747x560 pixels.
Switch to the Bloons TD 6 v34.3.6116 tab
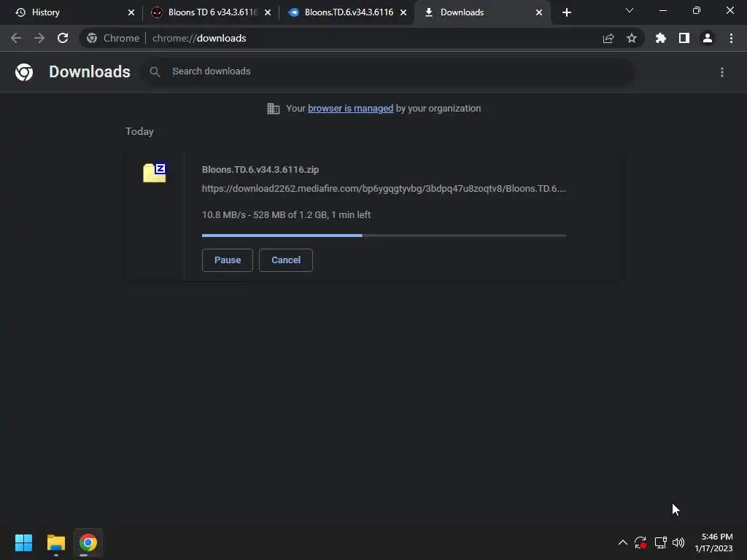pos(211,12)
